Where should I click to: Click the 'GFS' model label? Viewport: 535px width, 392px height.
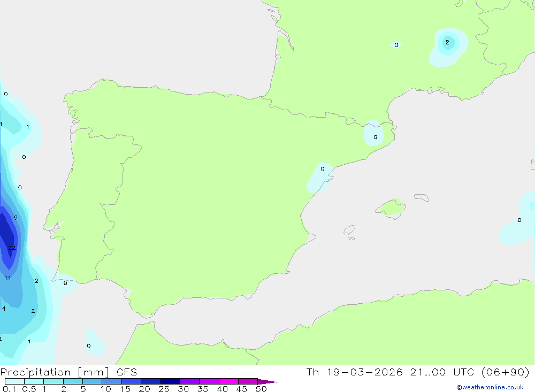point(127,372)
